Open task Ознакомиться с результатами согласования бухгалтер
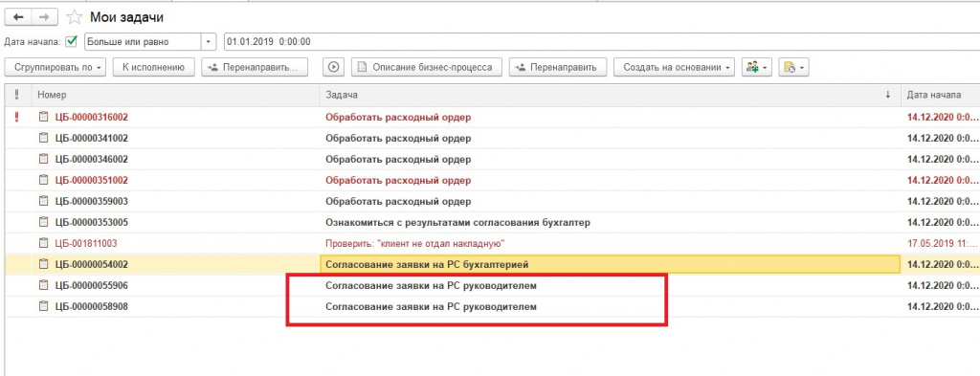980x376 pixels. click(458, 222)
